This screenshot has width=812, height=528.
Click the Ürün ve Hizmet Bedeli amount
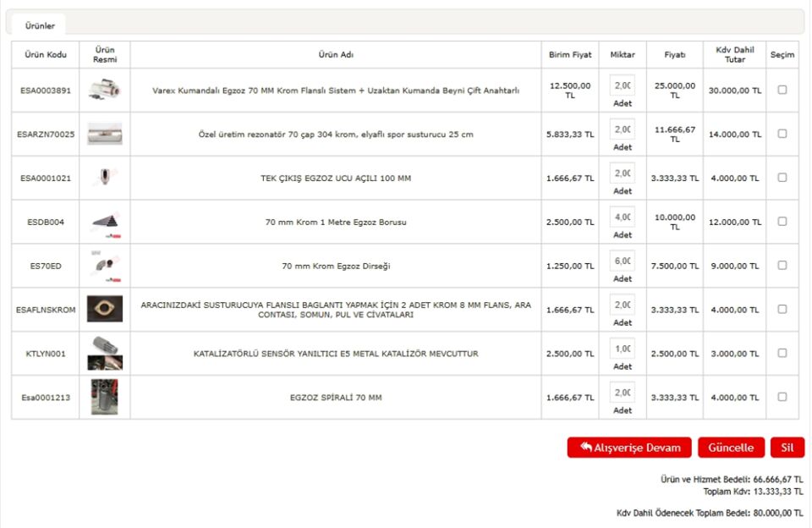coord(778,479)
